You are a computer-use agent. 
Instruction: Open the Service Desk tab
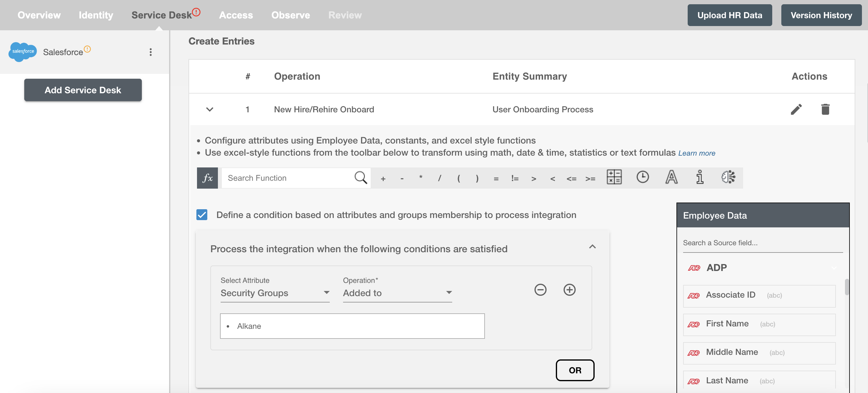162,15
